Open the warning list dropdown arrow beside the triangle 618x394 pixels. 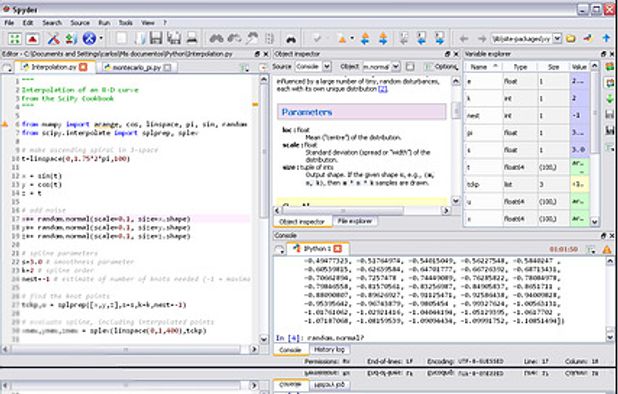point(352,39)
